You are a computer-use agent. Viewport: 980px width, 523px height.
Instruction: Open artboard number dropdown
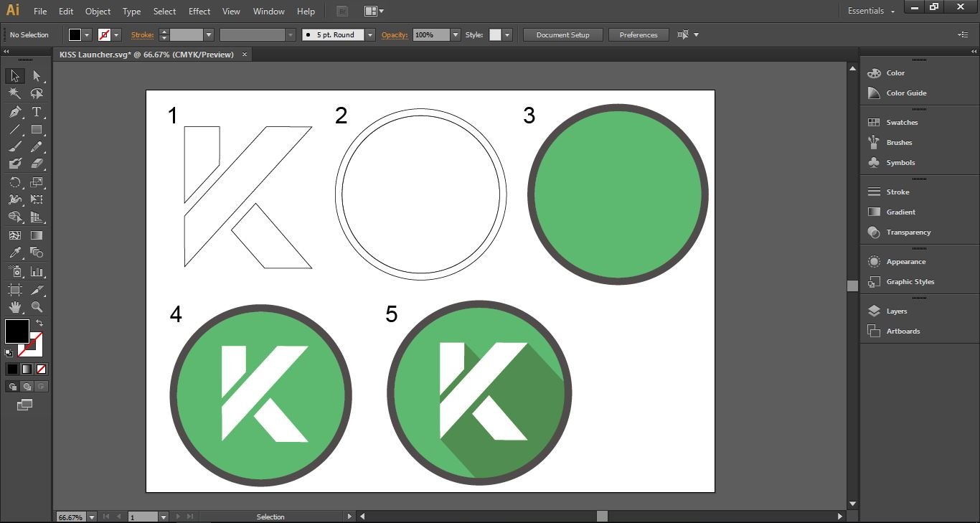pos(164,517)
